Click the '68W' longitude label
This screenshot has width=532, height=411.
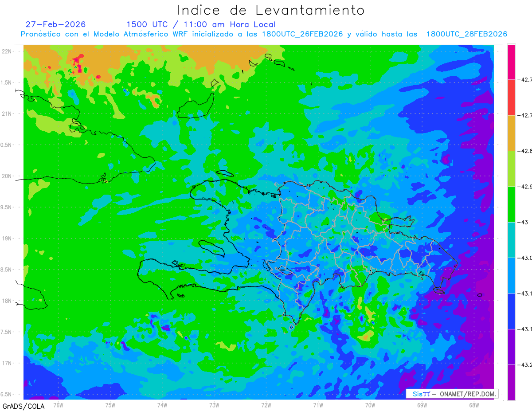(x=473, y=405)
